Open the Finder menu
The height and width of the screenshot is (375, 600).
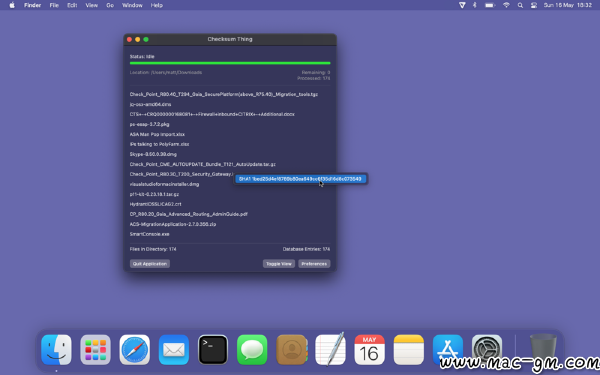click(33, 5)
